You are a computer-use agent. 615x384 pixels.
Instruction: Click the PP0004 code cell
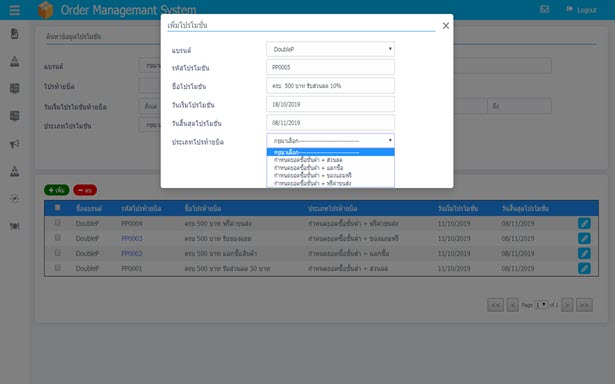[132, 224]
